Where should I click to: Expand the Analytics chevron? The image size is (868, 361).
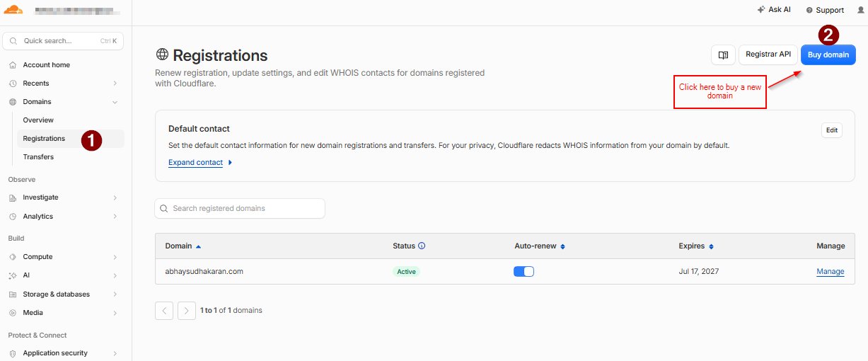click(x=115, y=217)
